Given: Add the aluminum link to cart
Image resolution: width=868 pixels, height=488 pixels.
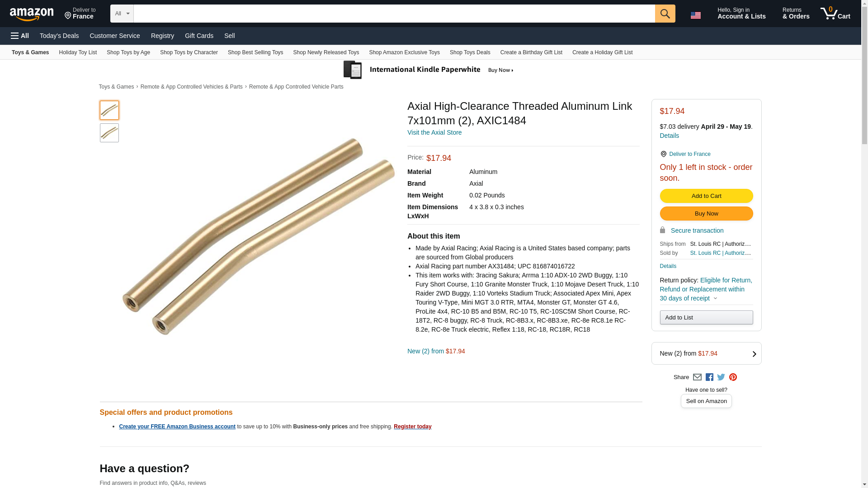Looking at the screenshot, I should pos(706,196).
